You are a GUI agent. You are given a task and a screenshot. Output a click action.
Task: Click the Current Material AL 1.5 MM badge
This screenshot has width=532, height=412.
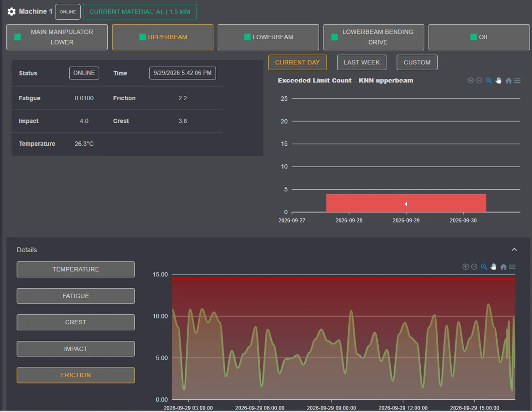[140, 12]
